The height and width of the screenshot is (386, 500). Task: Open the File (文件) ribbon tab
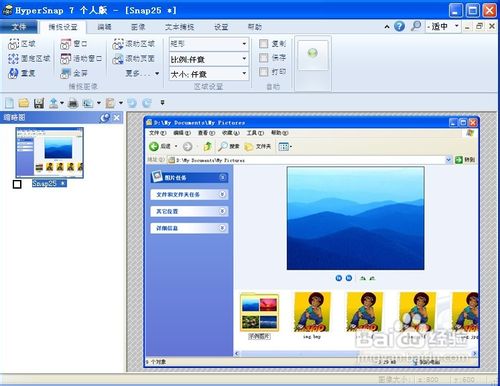click(19, 27)
